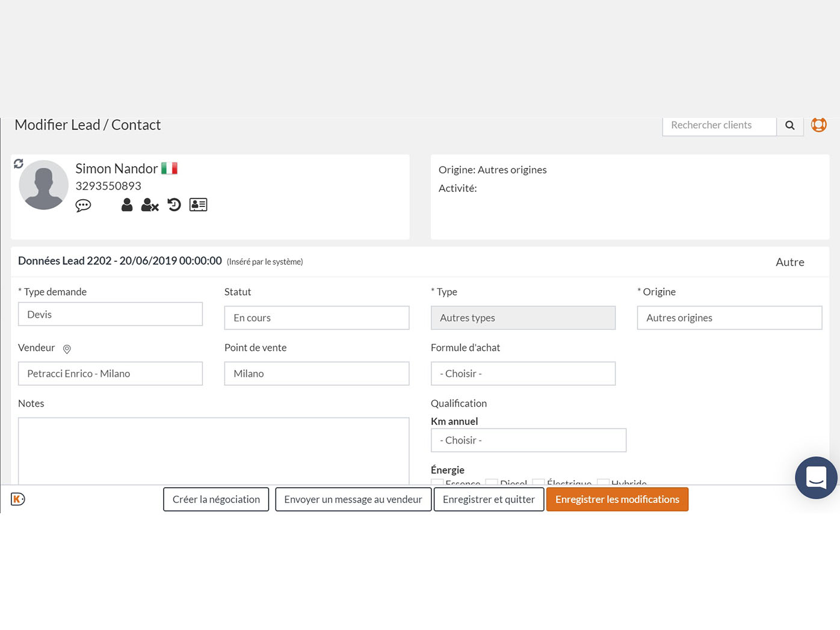Screen dimensions: 840x630
Task: Click the remove user icon
Action: (x=150, y=205)
